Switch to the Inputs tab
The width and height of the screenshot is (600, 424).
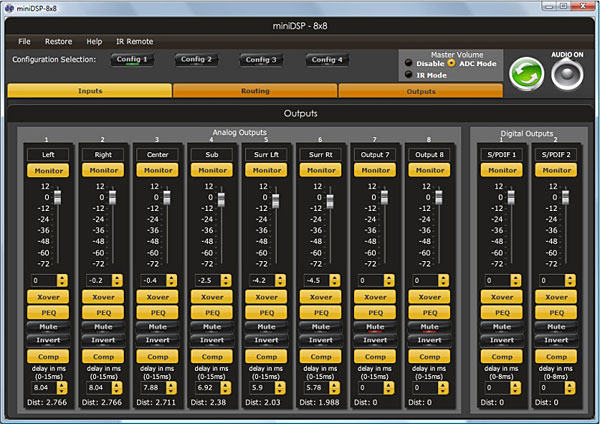pos(90,91)
